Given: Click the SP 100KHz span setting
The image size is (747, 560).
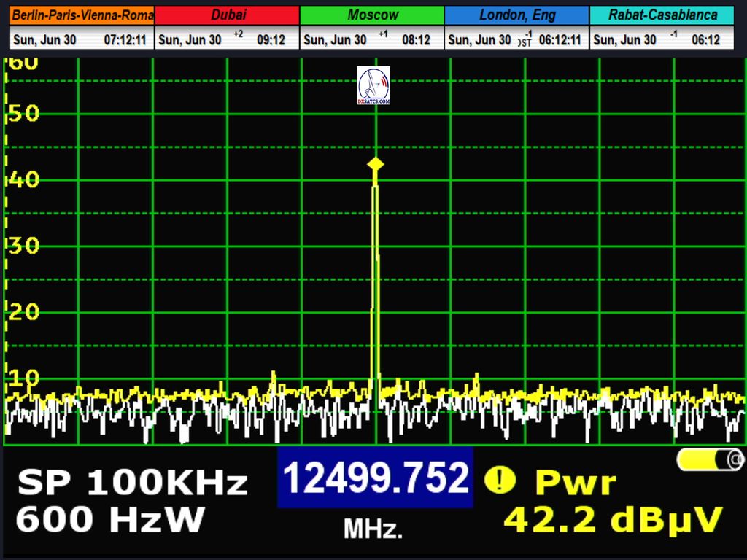Looking at the screenshot, I should (x=133, y=483).
